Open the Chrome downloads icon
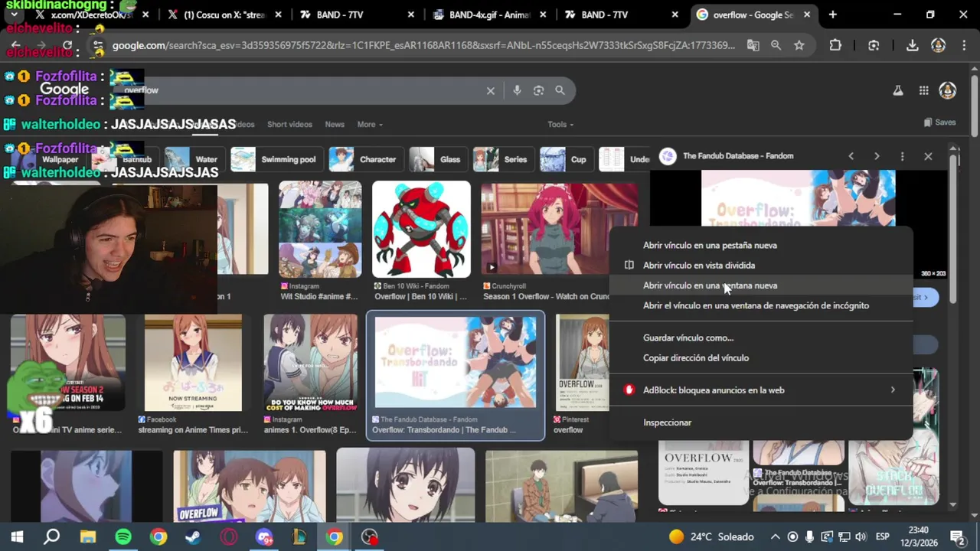The image size is (980, 551). click(912, 45)
